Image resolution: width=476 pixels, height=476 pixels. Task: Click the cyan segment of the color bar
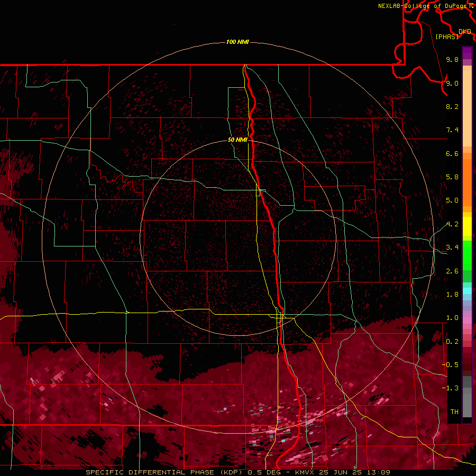tap(467, 291)
